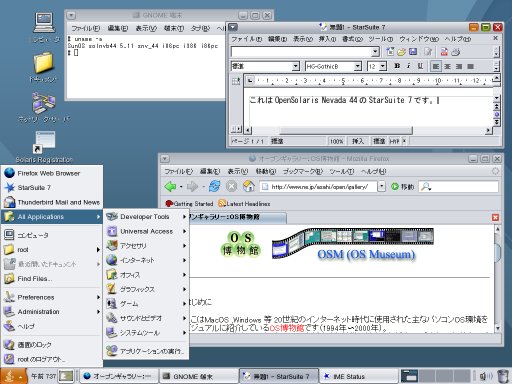Launch Firefox Web Browser from menu
This screenshot has height=384, width=512.
click(x=52, y=173)
